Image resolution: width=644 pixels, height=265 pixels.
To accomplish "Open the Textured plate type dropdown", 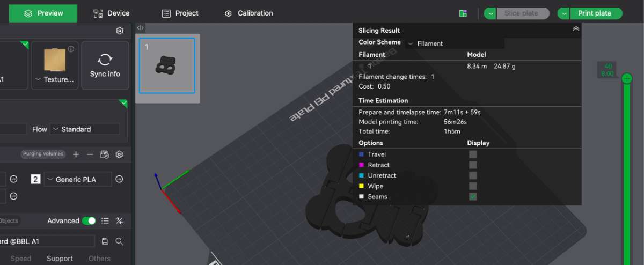I will (x=55, y=79).
